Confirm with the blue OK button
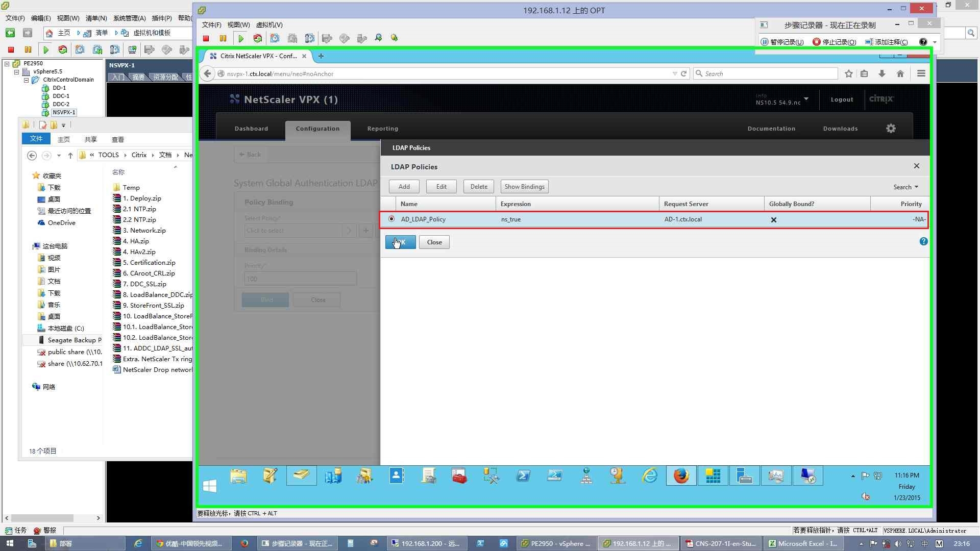This screenshot has width=980, height=551. coord(400,242)
